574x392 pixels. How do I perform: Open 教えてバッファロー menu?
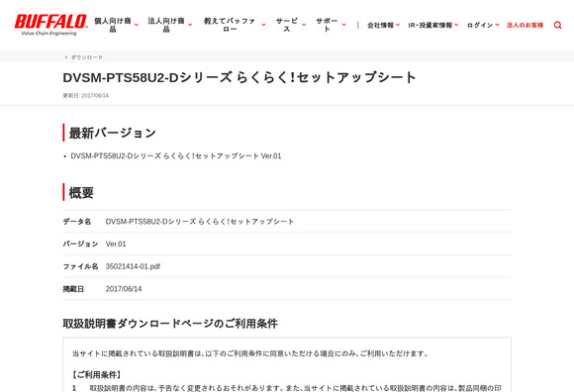click(230, 25)
